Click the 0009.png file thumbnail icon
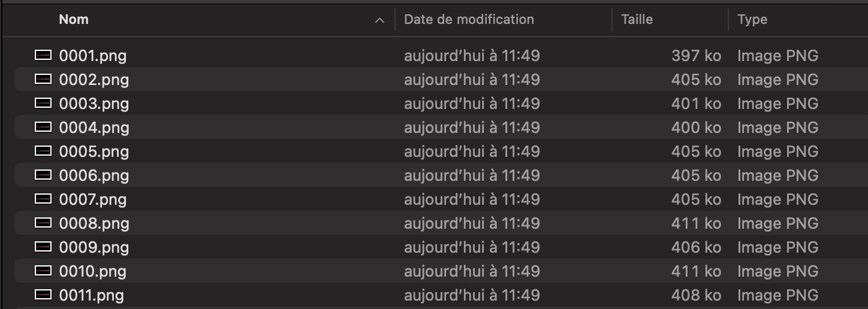The image size is (868, 309). [x=43, y=247]
